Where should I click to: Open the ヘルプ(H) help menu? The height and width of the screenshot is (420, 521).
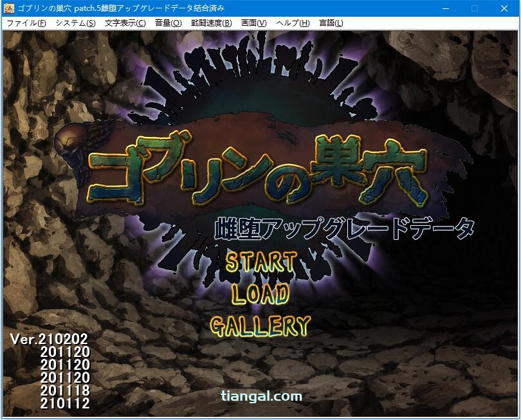click(x=293, y=23)
